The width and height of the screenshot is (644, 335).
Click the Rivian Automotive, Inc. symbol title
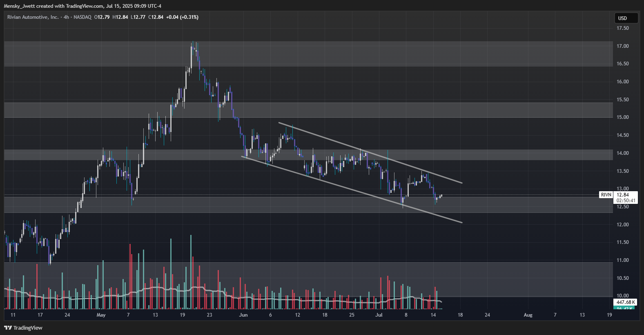click(33, 17)
